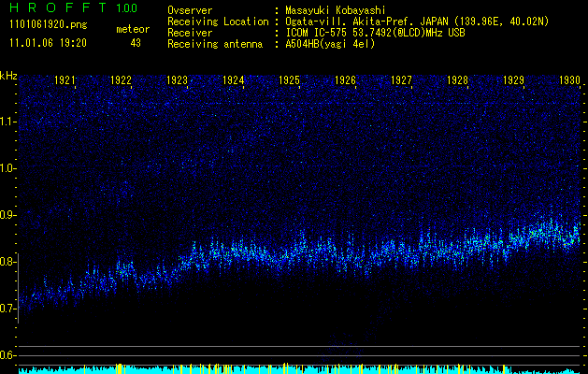
Task: Click the 1924 time marker
Action: coord(234,79)
